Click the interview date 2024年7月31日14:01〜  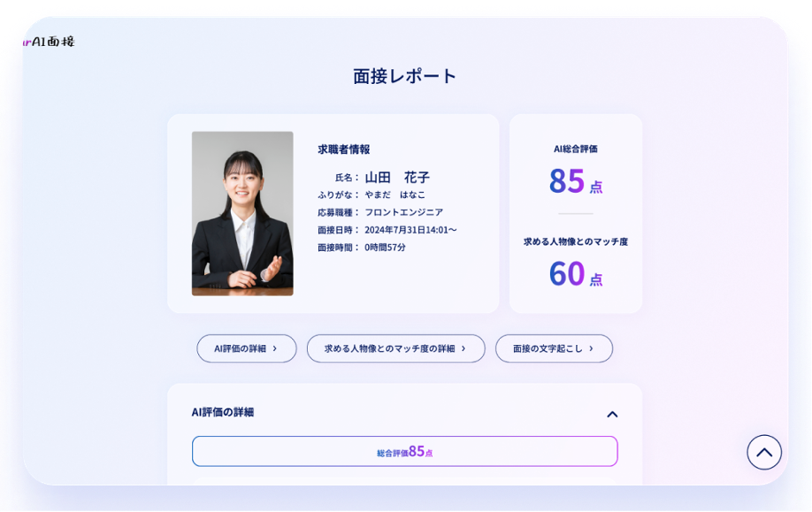[410, 230]
